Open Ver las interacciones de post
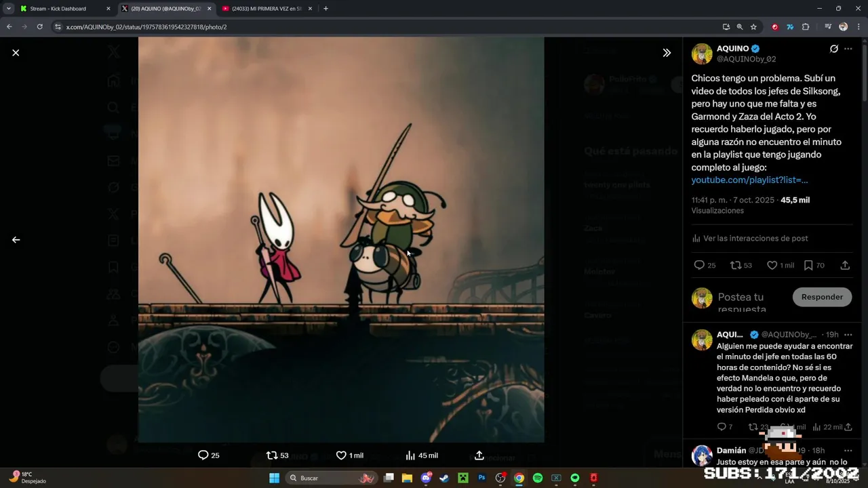 [749, 239]
